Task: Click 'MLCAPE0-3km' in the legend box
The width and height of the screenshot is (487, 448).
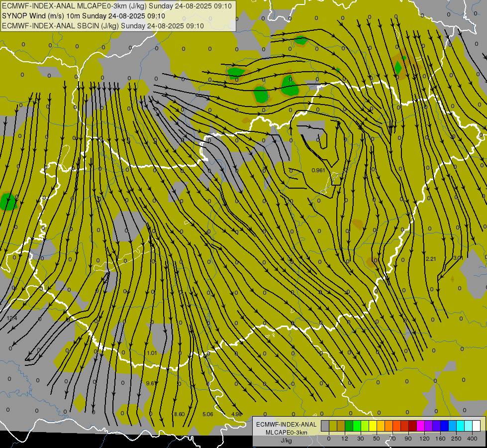Action: (x=286, y=433)
